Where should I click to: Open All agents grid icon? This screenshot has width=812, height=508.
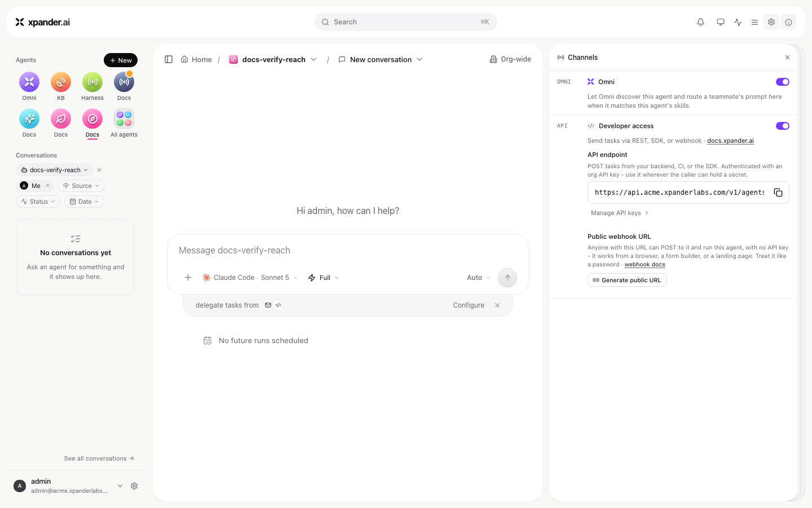pyautogui.click(x=124, y=119)
